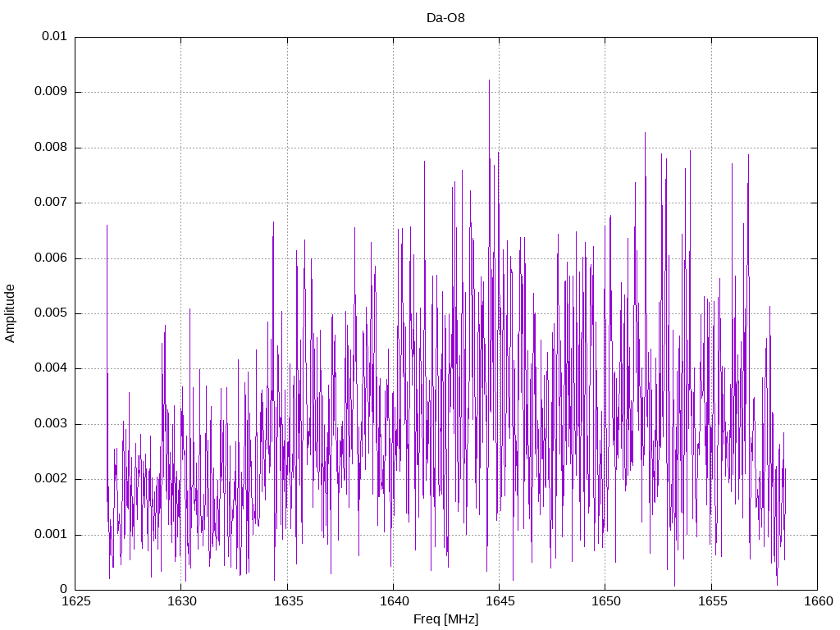Click the y-axis tick label 0
Viewport: 840px width, 630px height.
64,590
